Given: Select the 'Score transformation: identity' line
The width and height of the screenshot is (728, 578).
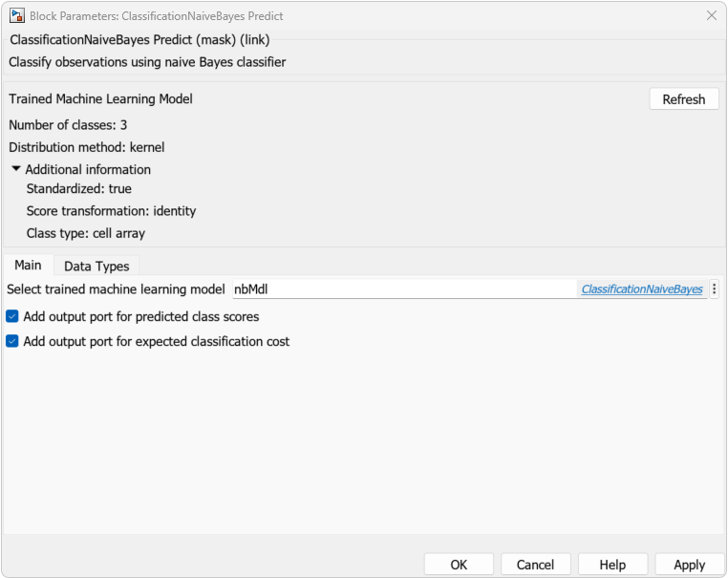Looking at the screenshot, I should [x=111, y=211].
